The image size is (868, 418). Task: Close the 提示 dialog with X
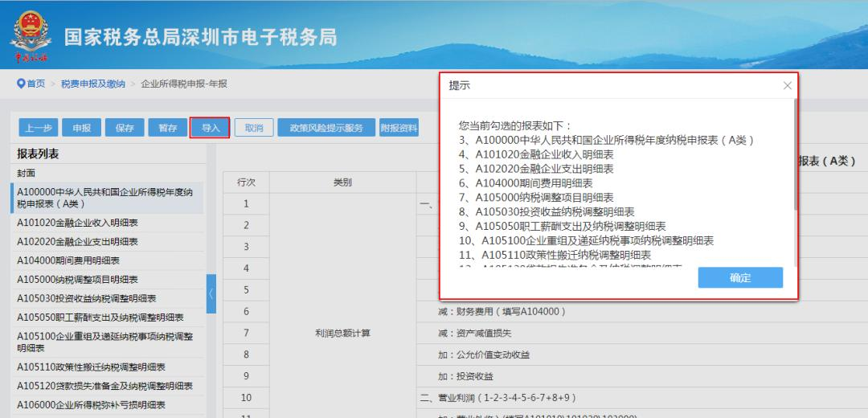tap(787, 86)
